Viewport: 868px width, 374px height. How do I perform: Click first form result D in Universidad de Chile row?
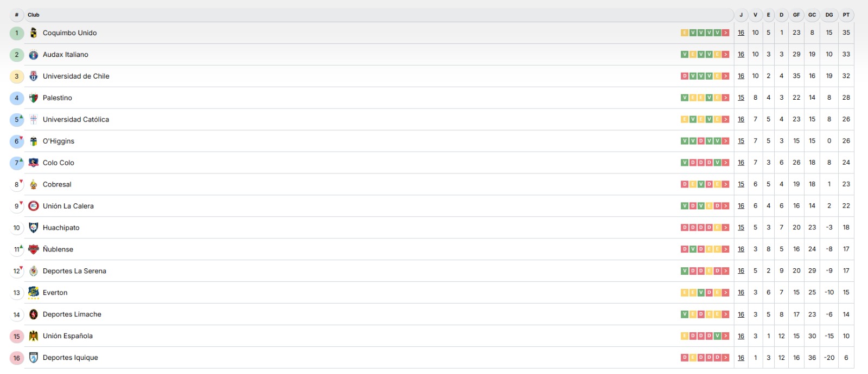tap(685, 76)
